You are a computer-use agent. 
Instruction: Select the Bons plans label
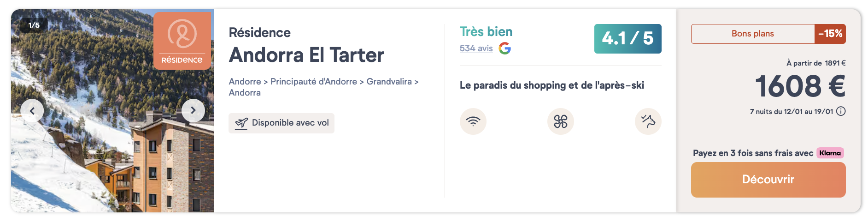[x=752, y=34]
